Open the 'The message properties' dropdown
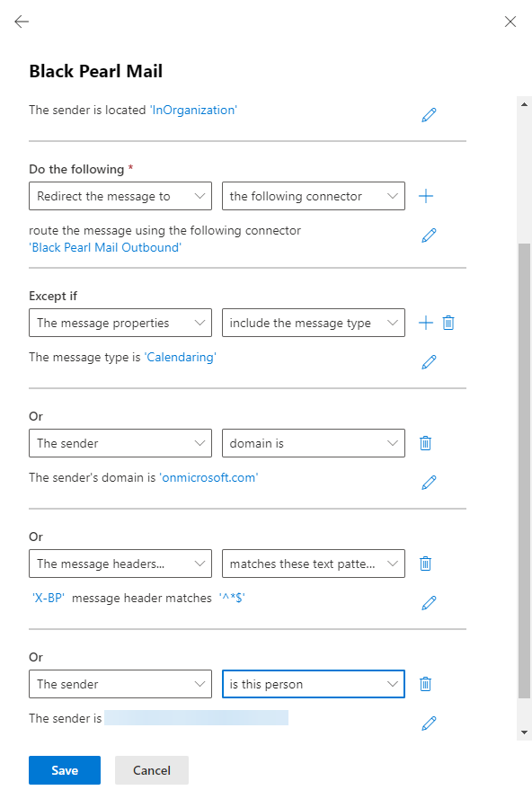This screenshot has height=799, width=532. [120, 323]
